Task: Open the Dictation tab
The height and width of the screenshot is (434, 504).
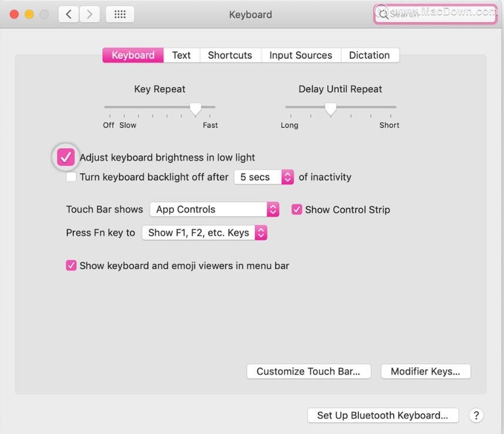Action: pos(369,55)
